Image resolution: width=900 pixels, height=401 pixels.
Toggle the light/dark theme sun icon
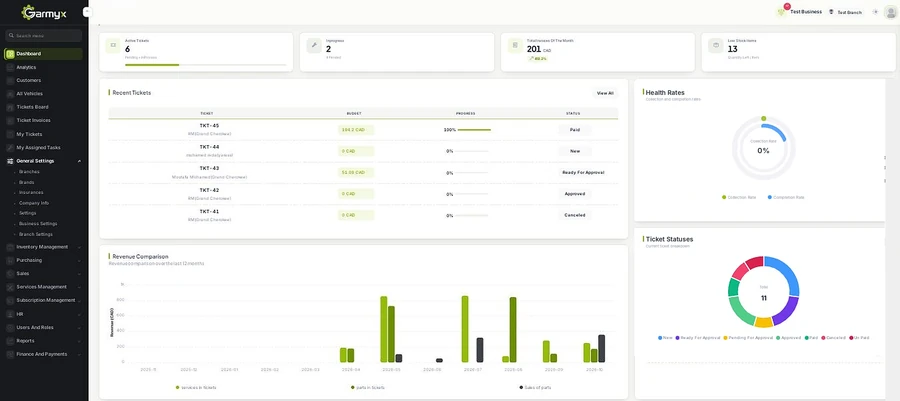point(875,12)
